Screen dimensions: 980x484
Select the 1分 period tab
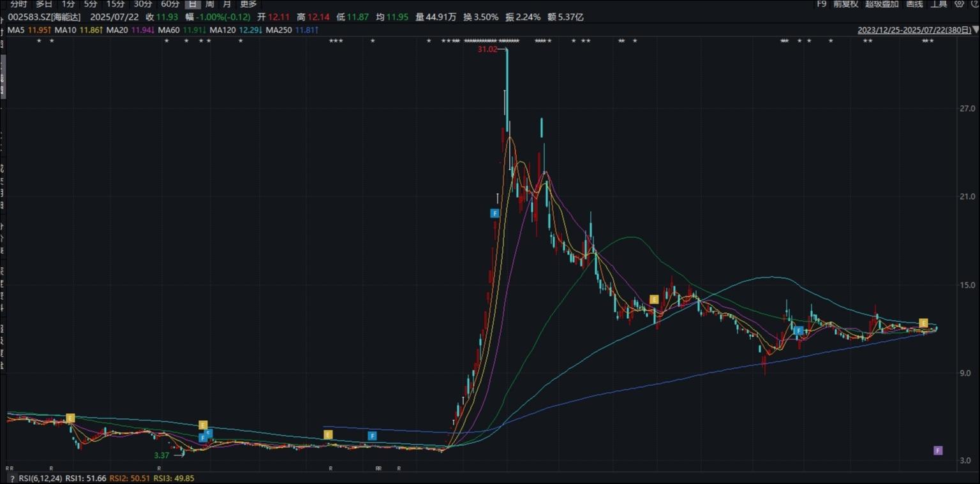tap(68, 4)
